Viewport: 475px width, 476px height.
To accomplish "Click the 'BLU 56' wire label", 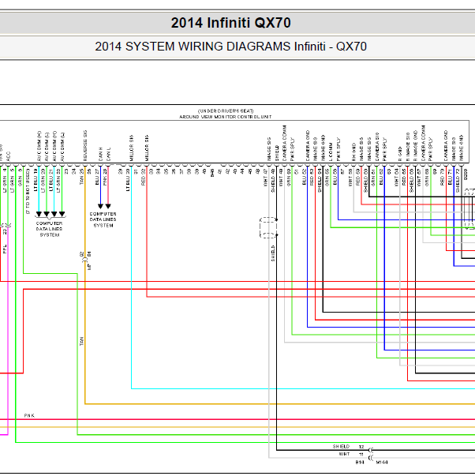I will tap(335, 177).
